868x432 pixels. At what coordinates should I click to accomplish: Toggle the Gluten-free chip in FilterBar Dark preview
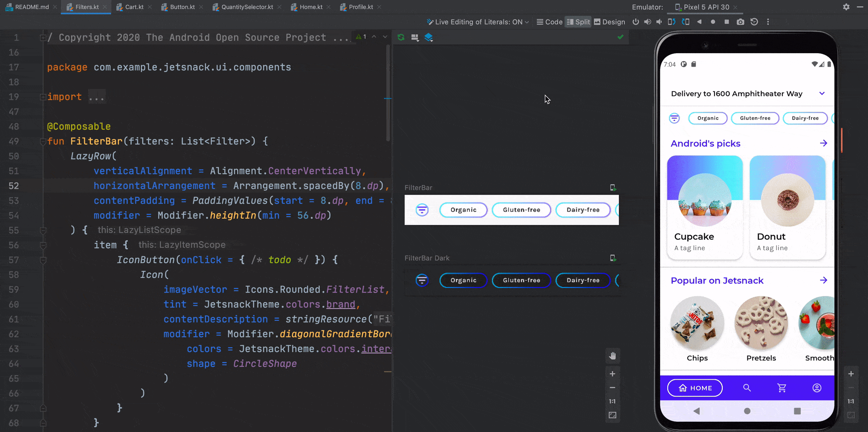[521, 280]
